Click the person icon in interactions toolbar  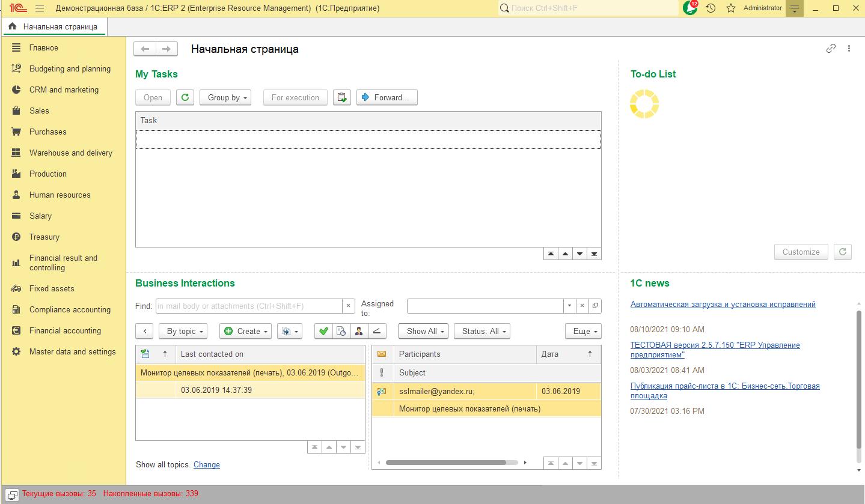tap(359, 331)
